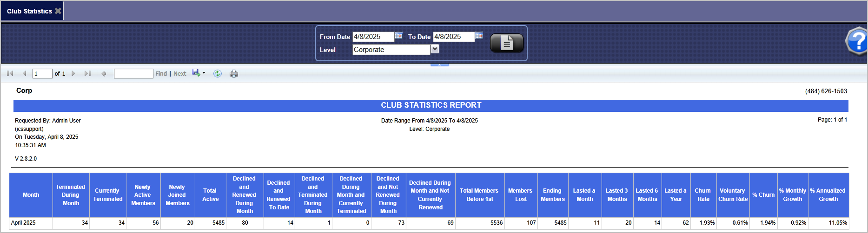Viewport: 868px width, 233px height.
Task: Click the find text search box
Action: point(133,73)
